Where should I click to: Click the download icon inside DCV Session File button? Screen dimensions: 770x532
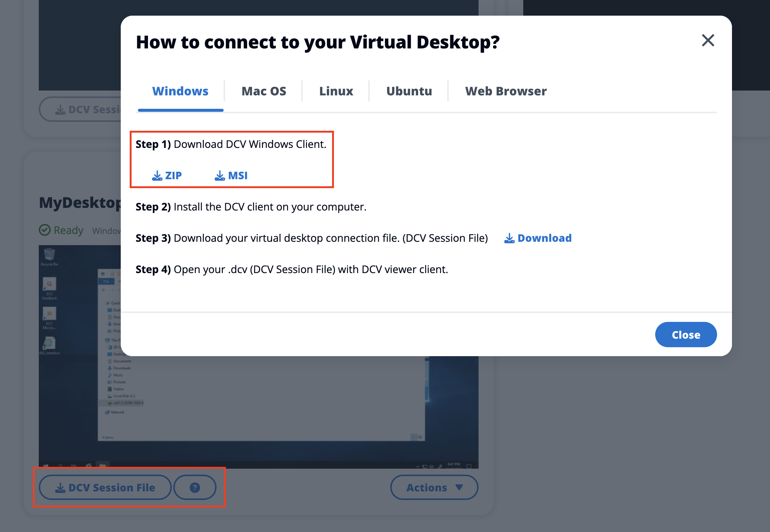coord(60,487)
